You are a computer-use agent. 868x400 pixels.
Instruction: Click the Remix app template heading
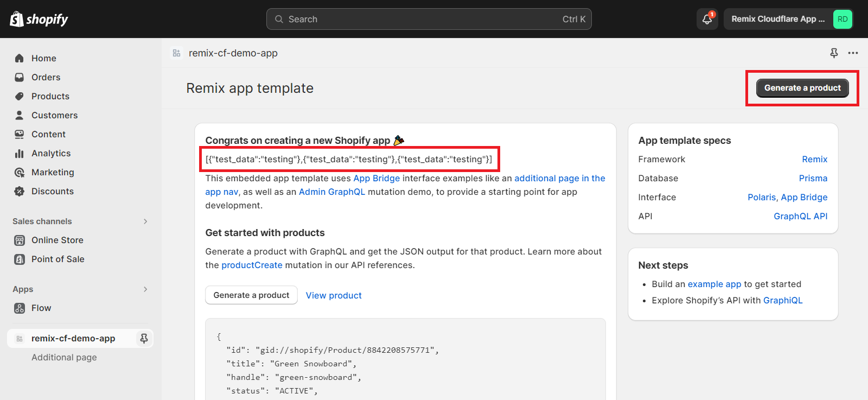pos(250,88)
